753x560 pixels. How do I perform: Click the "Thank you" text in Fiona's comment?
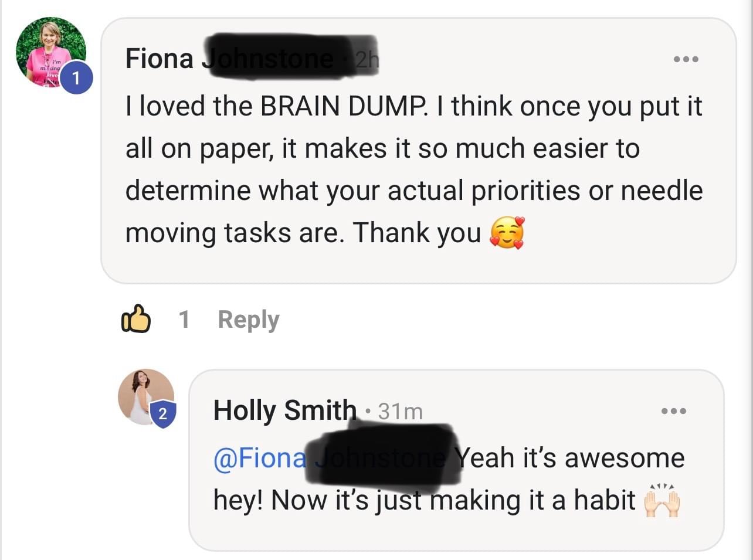point(416,233)
